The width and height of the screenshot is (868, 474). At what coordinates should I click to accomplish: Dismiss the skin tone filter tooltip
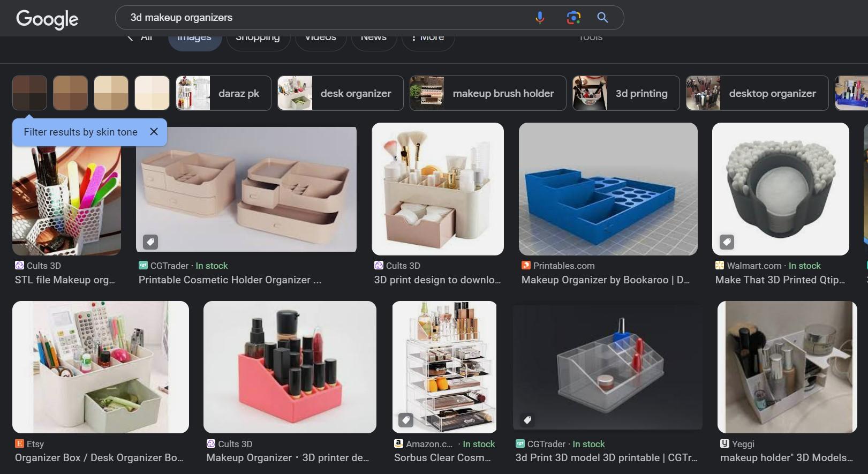click(154, 132)
